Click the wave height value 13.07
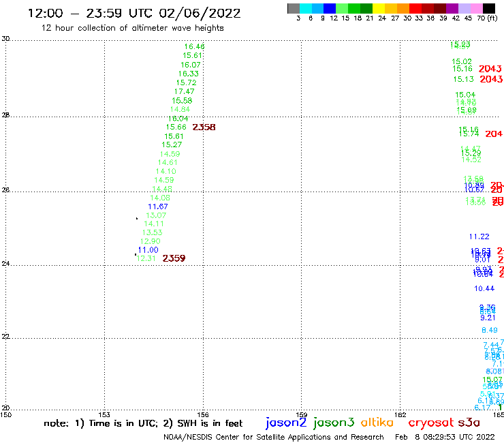 [156, 215]
